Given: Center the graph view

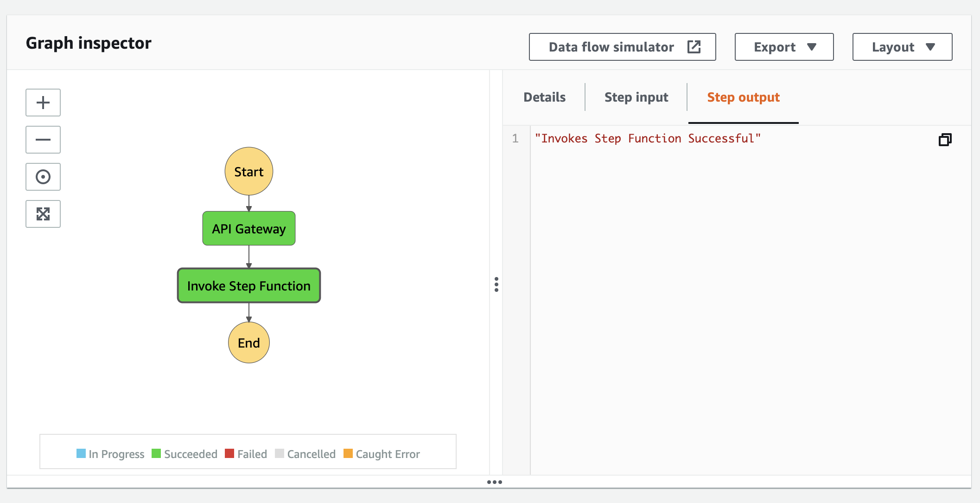Looking at the screenshot, I should tap(43, 177).
